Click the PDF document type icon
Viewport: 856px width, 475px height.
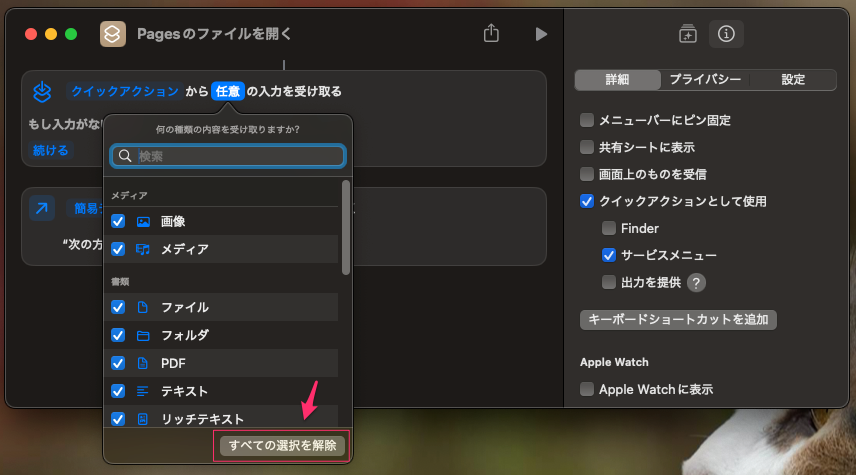click(142, 363)
